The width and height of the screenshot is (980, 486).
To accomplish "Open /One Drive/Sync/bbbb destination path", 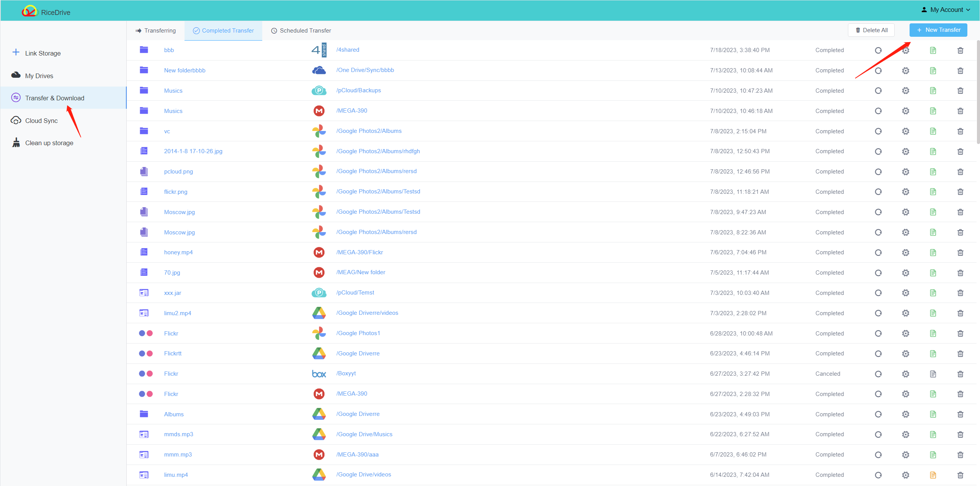I will click(x=365, y=70).
